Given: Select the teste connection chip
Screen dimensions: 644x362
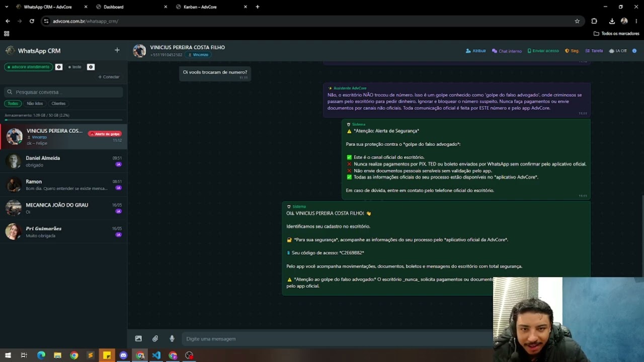Looking at the screenshot, I should coord(74,67).
